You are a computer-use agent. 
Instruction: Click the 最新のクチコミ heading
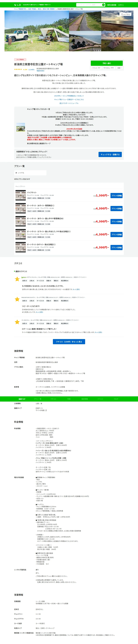point(21,272)
